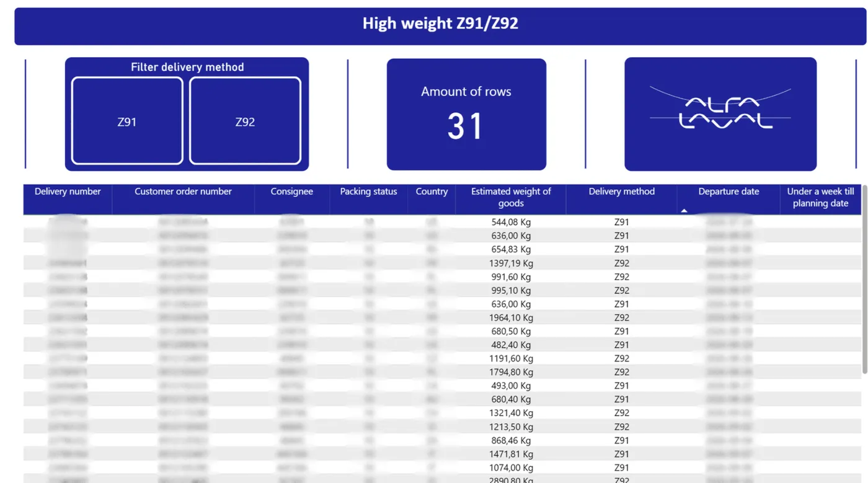This screenshot has height=483, width=868.
Task: Sort by Delivery method column header
Action: (621, 199)
